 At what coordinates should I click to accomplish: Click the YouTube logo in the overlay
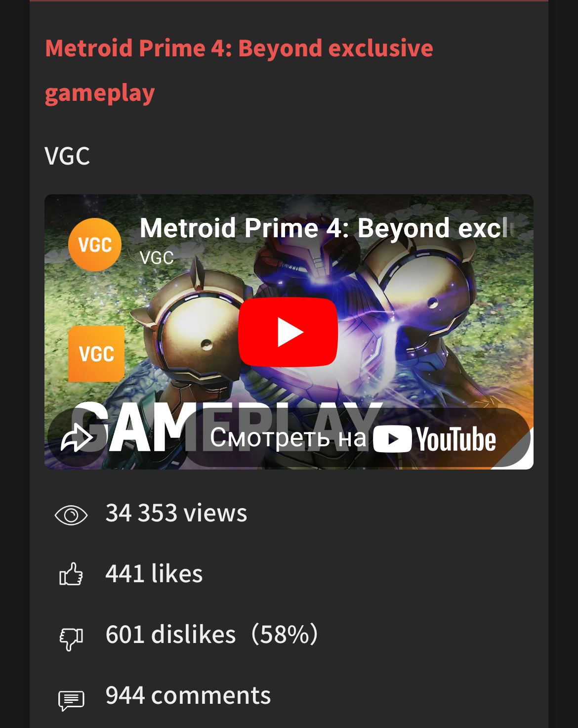[435, 439]
